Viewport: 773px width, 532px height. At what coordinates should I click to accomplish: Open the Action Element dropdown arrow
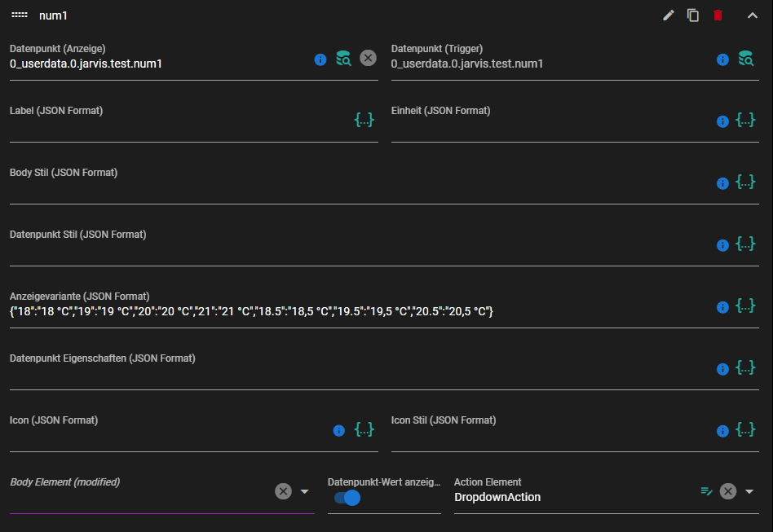coord(749,491)
